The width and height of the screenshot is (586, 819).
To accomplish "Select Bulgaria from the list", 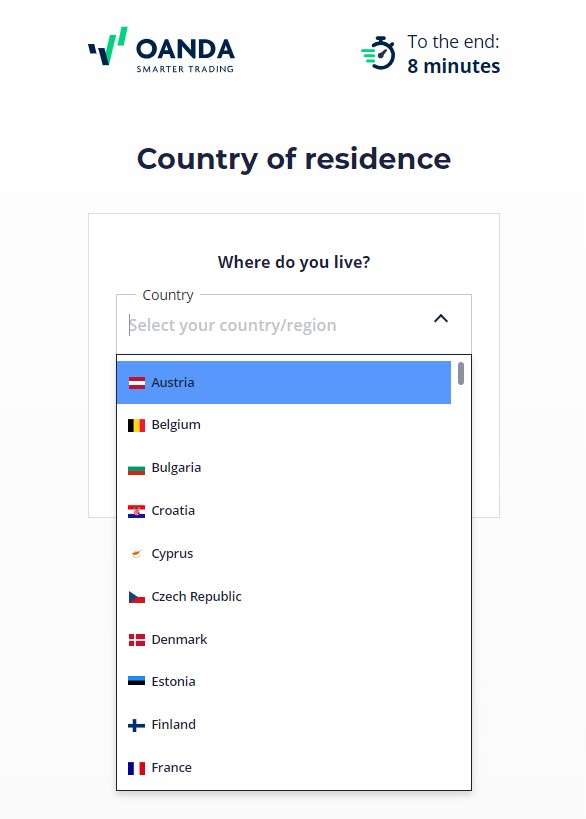I will point(284,468).
